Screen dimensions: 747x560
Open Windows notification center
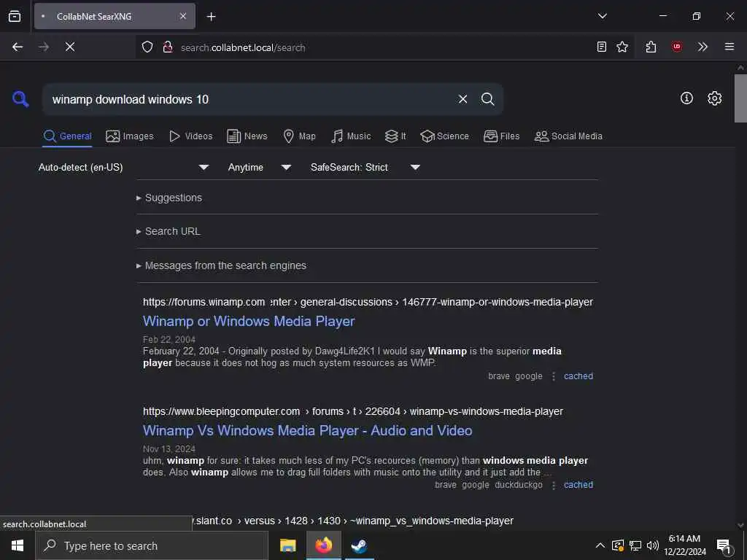click(724, 545)
